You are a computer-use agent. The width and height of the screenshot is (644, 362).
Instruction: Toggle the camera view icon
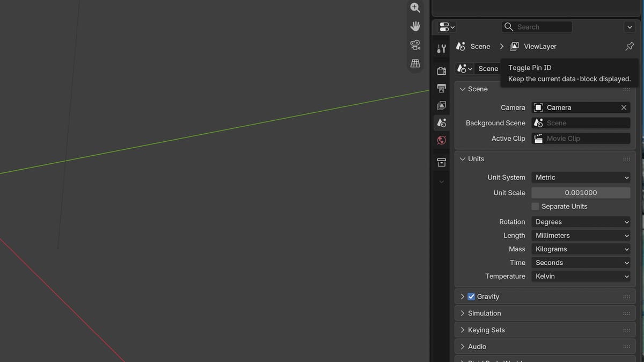click(x=415, y=45)
